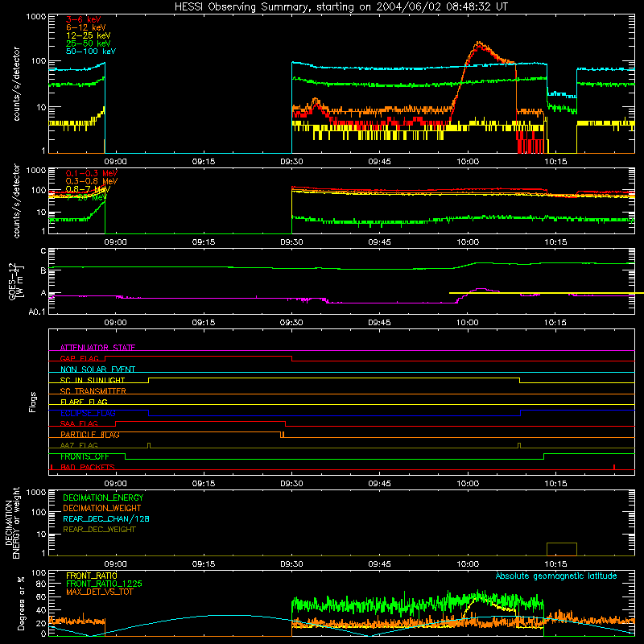Select the 3-6 keV legend label
Screen dimensions: 644x644
coord(83,19)
